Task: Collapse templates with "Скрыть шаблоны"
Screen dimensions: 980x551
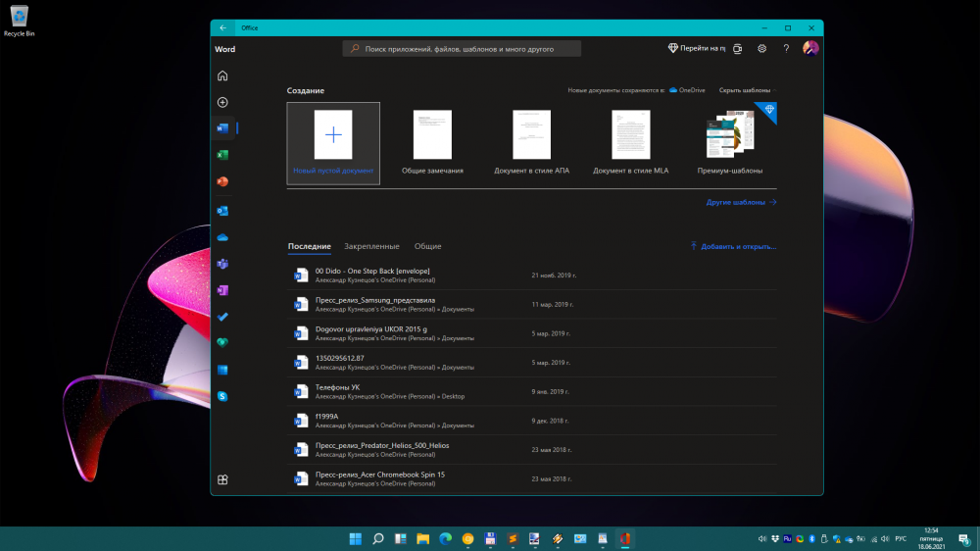Action: (x=744, y=90)
